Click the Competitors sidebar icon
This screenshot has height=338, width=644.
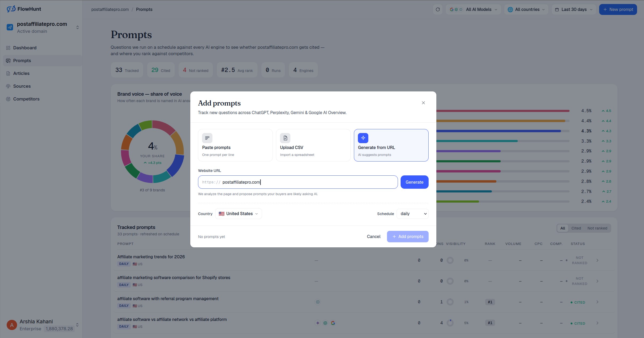tap(8, 99)
